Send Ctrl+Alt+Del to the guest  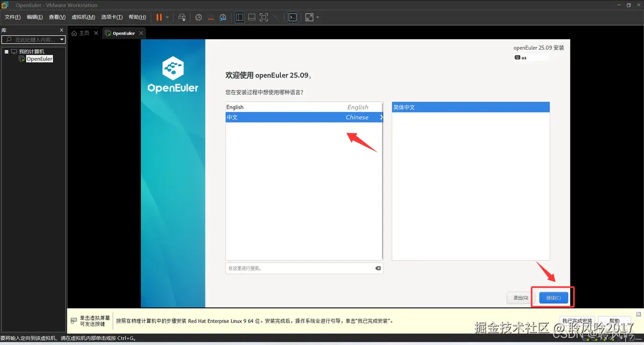point(182,17)
